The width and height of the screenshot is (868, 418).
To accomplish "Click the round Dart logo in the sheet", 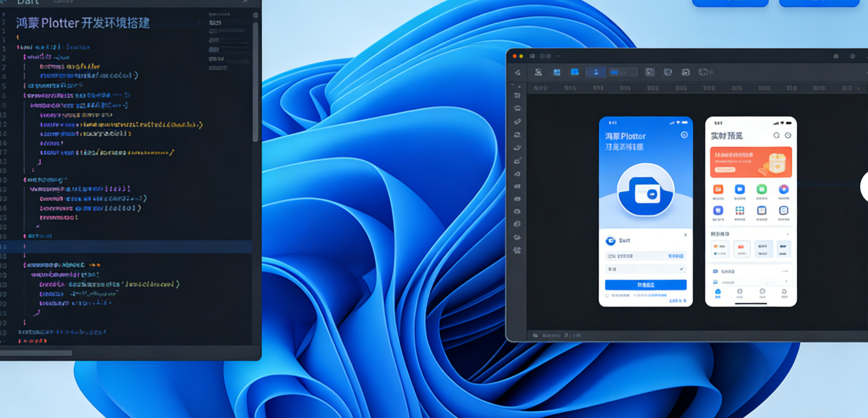I will (611, 240).
